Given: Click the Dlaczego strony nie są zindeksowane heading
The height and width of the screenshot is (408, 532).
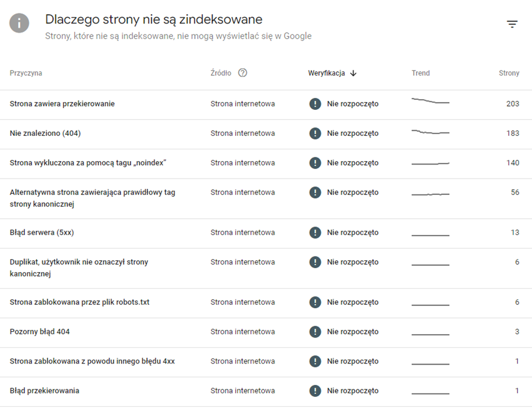Looking at the screenshot, I should 154,20.
